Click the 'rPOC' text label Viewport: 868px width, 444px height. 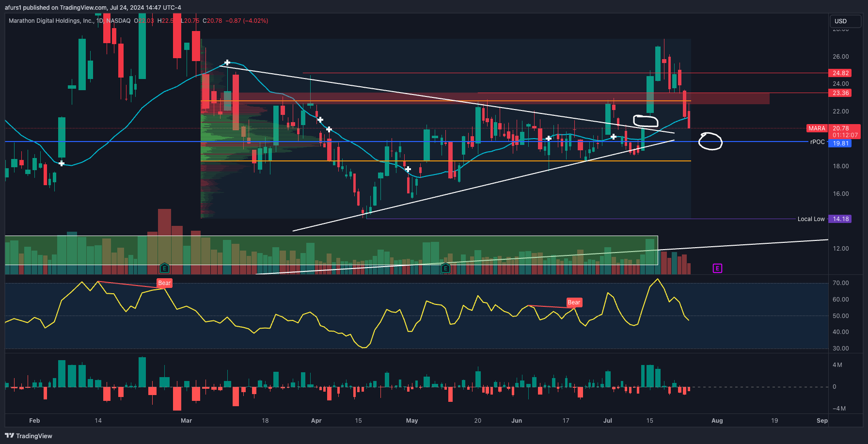coord(817,142)
